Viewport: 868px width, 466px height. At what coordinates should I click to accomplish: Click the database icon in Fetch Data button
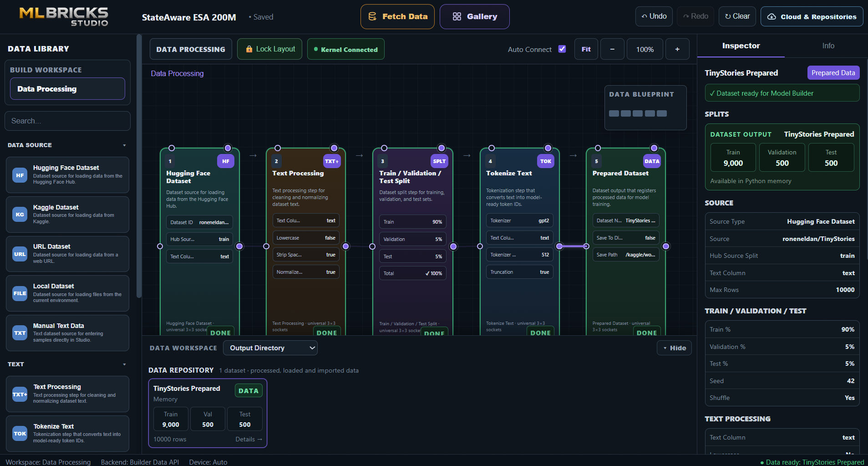tap(372, 16)
